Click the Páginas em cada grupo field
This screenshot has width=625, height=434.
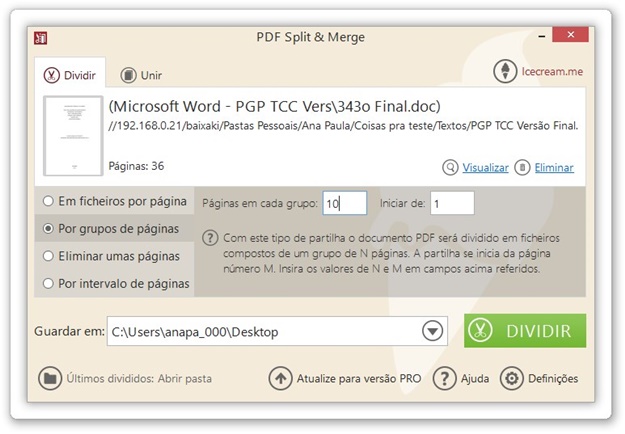coord(345,203)
